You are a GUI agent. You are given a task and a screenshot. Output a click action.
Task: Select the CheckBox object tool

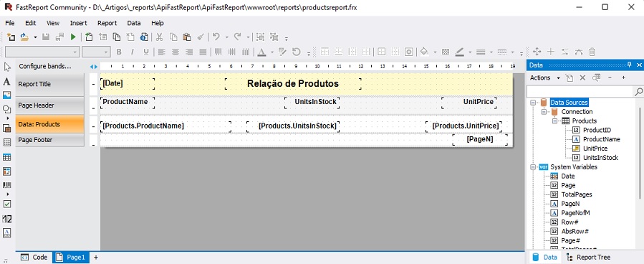click(6, 204)
